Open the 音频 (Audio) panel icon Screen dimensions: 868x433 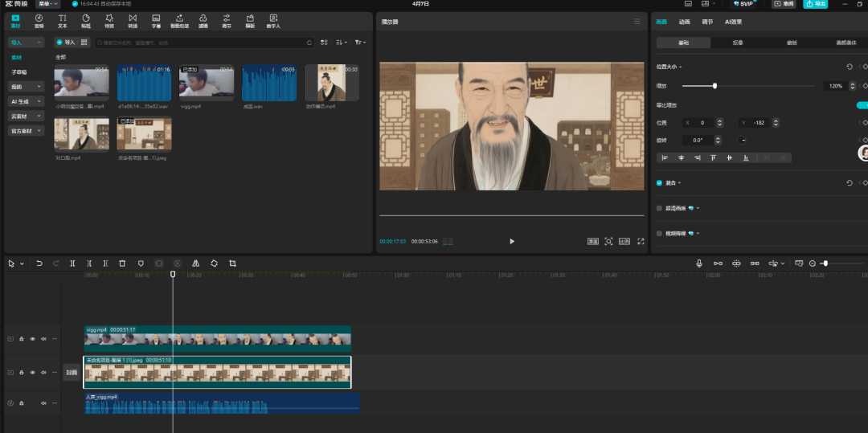coord(39,20)
